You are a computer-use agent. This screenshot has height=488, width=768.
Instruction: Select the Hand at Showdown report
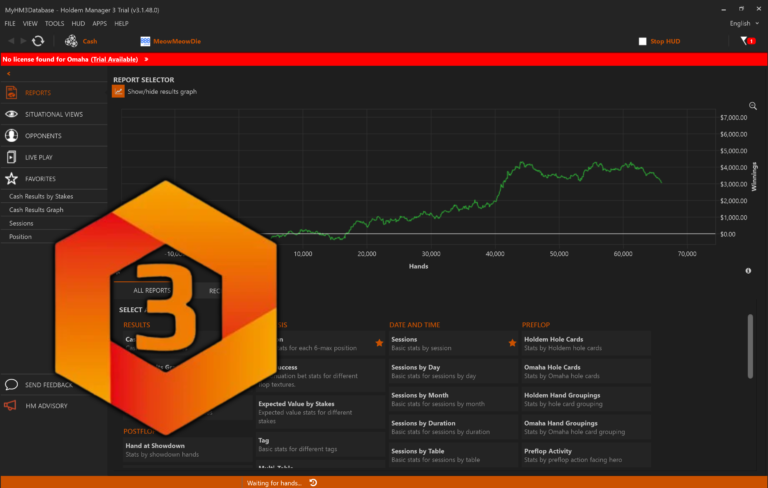(188, 450)
